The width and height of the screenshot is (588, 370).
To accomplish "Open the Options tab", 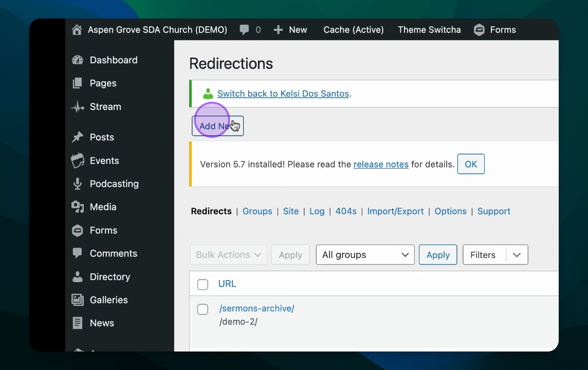I will tap(450, 211).
